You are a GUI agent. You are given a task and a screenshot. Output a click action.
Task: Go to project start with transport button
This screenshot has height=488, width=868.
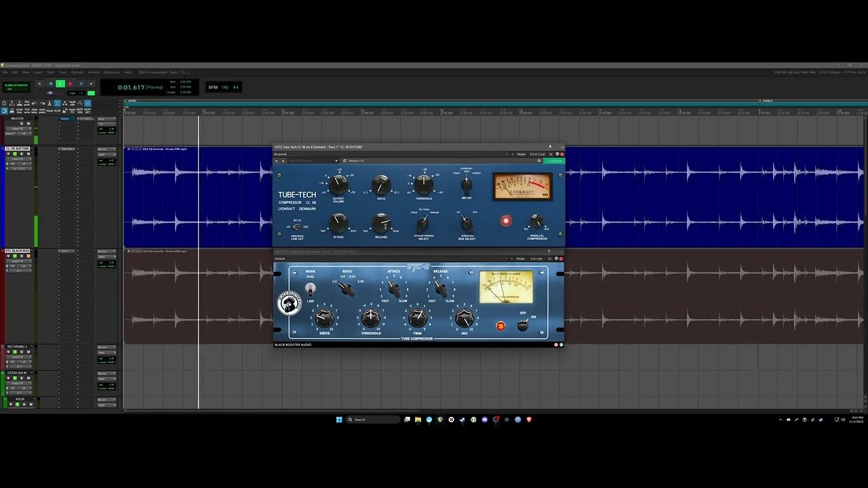coord(39,83)
